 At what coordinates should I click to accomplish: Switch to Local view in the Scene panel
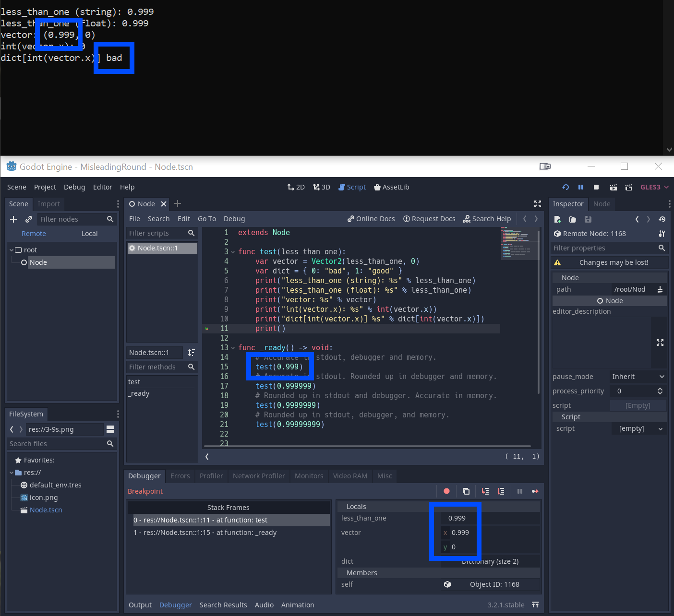89,234
